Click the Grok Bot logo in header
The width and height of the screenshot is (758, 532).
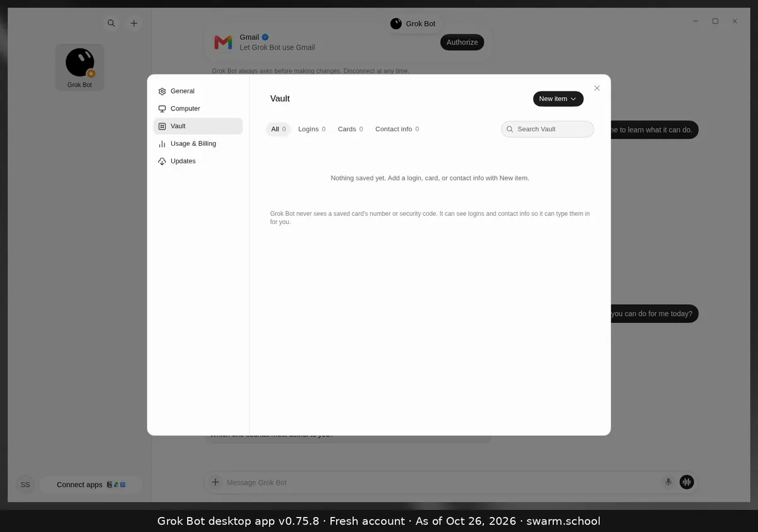coord(396,23)
